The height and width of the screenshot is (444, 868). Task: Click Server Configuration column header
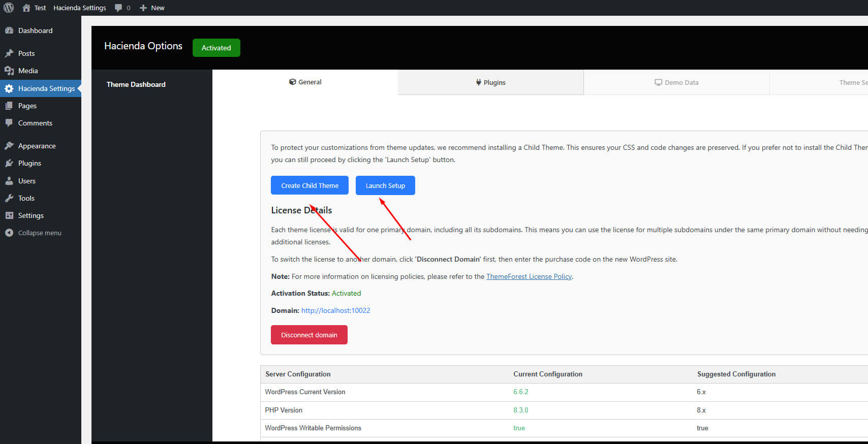pos(298,374)
